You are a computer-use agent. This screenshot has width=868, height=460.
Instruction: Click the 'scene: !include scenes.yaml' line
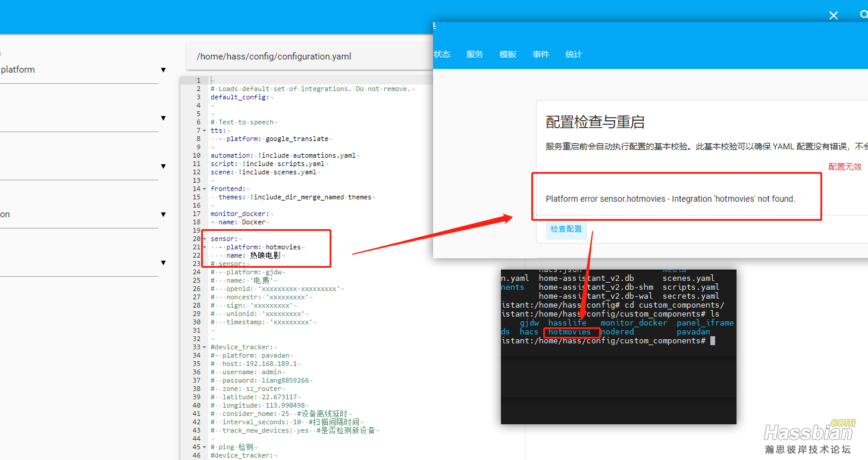click(264, 172)
